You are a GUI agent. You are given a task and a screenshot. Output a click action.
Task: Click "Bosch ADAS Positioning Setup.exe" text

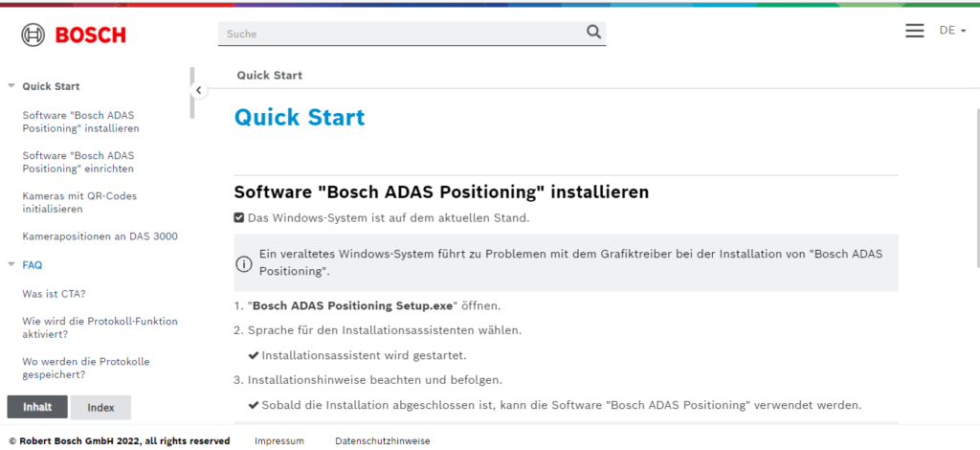click(352, 306)
